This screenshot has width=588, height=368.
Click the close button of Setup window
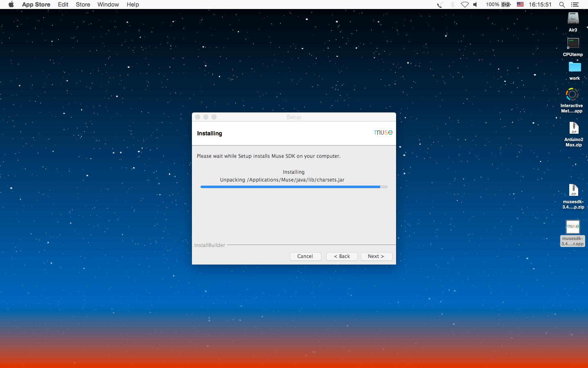tap(198, 117)
